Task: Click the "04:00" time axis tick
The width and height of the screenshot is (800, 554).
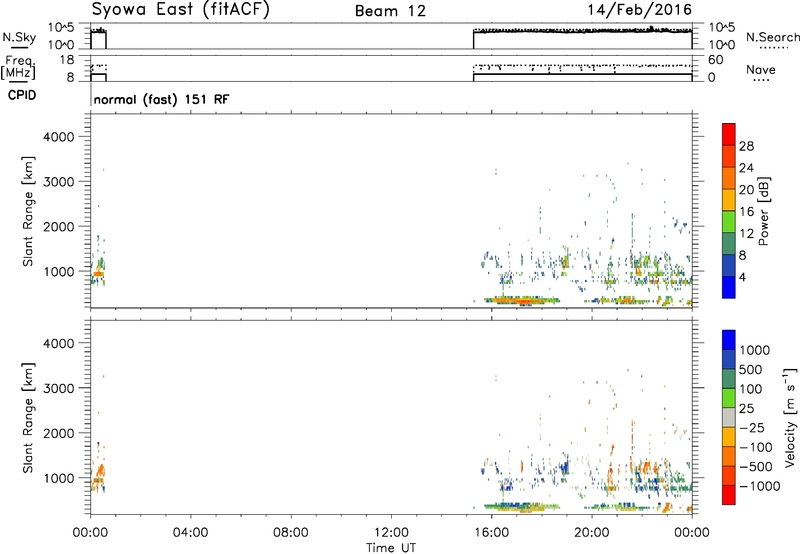Action: (190, 533)
